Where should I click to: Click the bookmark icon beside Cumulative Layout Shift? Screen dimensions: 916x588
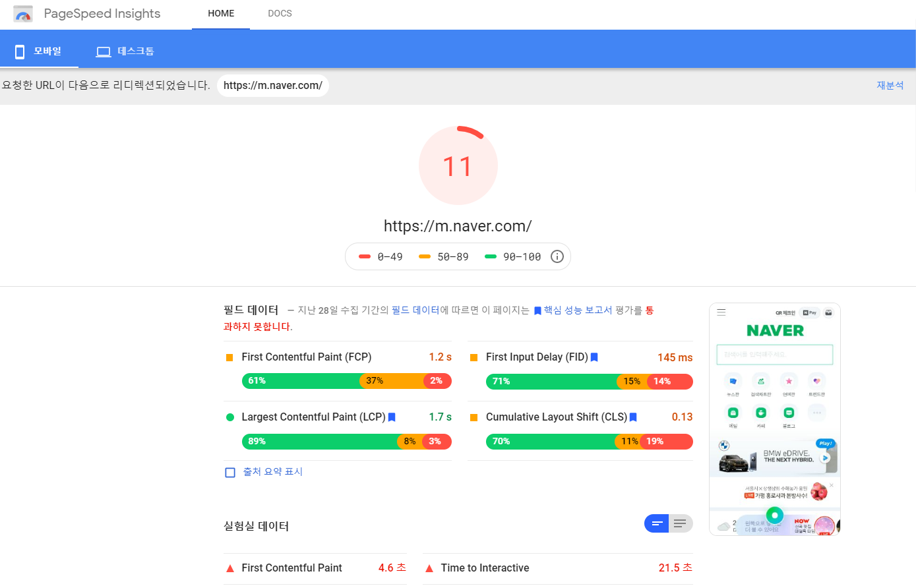coord(632,417)
